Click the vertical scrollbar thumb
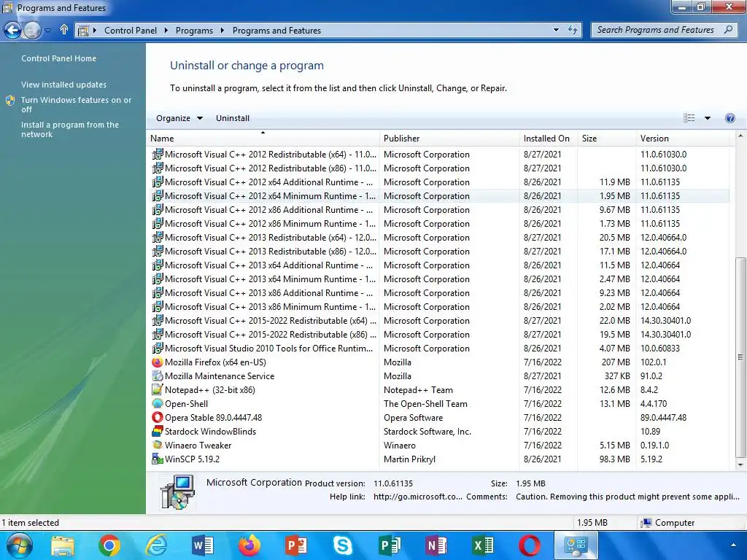This screenshot has width=747, height=560. (x=740, y=357)
